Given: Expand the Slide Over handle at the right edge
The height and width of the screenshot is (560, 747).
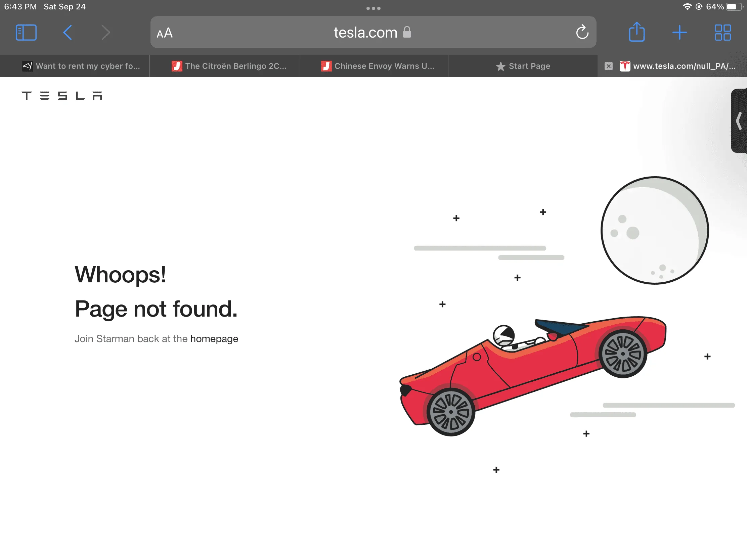Looking at the screenshot, I should (739, 121).
